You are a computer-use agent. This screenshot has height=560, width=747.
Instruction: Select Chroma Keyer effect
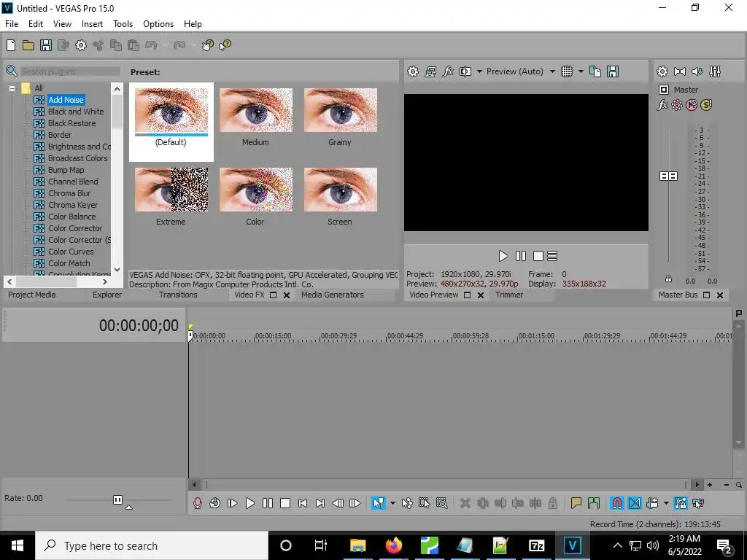point(73,205)
